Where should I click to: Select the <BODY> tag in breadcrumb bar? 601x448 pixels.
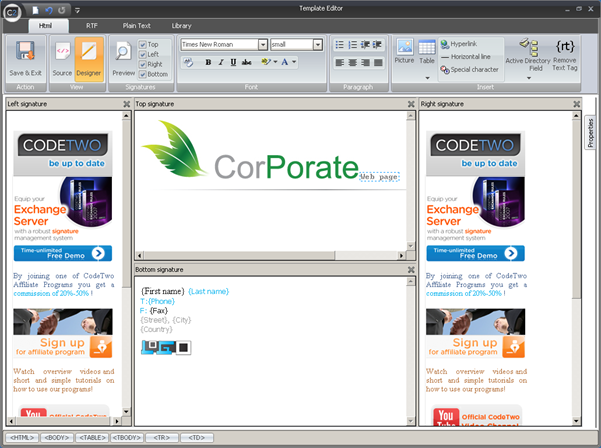57,438
